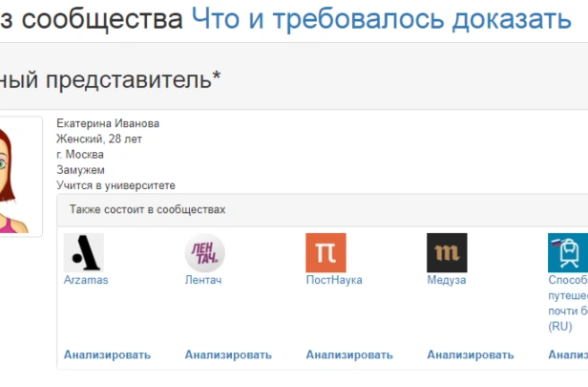Image resolution: width=588 pixels, height=387 pixels.
Task: Click Анализировать under Лентач
Action: (x=228, y=355)
